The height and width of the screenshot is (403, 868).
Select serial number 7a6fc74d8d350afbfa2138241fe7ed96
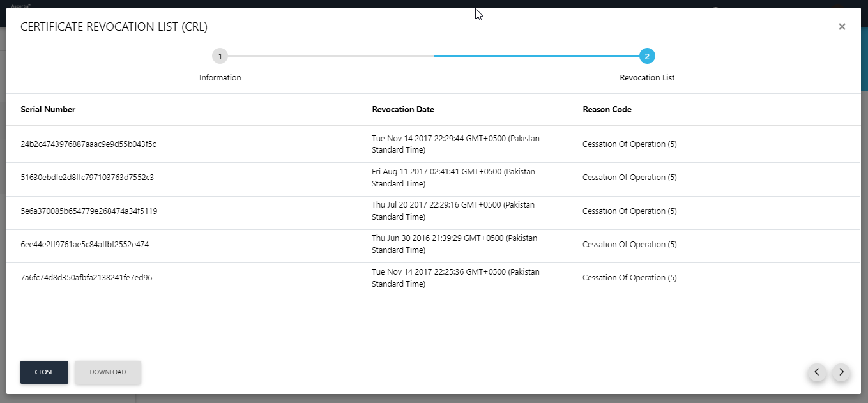click(86, 278)
